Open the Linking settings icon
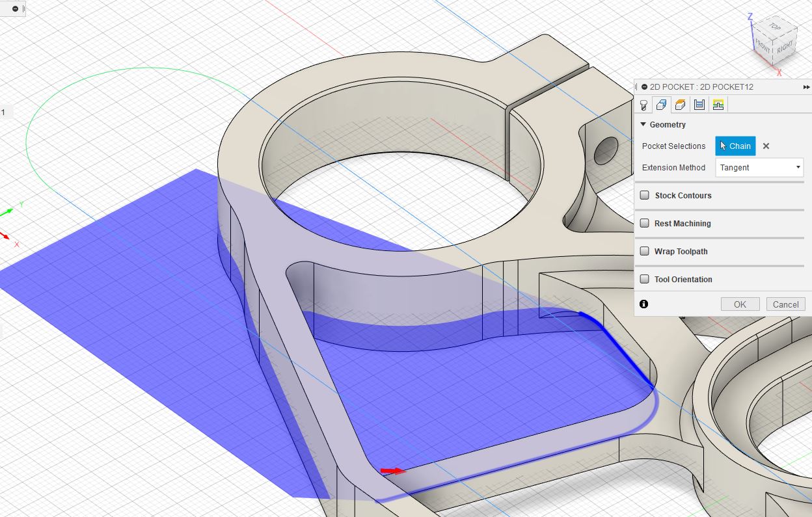The image size is (812, 517). [x=718, y=104]
